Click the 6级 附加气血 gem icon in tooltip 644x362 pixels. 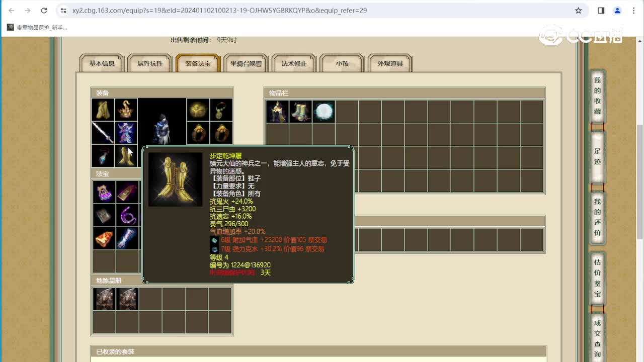click(x=214, y=240)
